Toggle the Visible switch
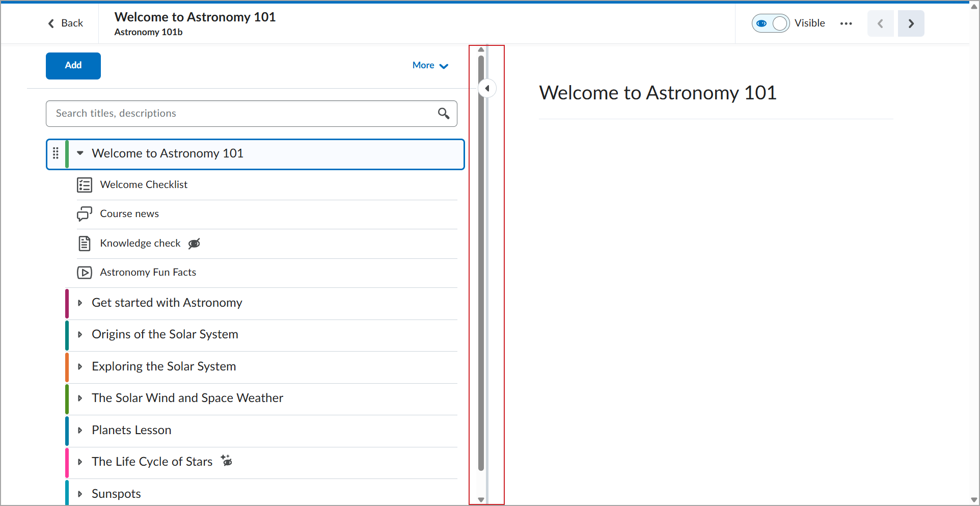 click(x=771, y=23)
